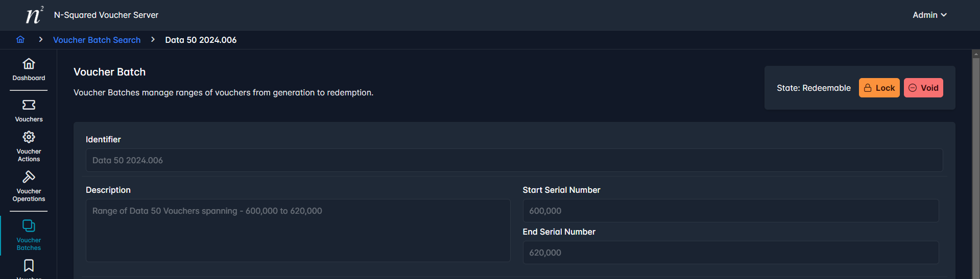The height and width of the screenshot is (279, 980).
Task: Click the n-squared logo icon
Action: (x=35, y=15)
